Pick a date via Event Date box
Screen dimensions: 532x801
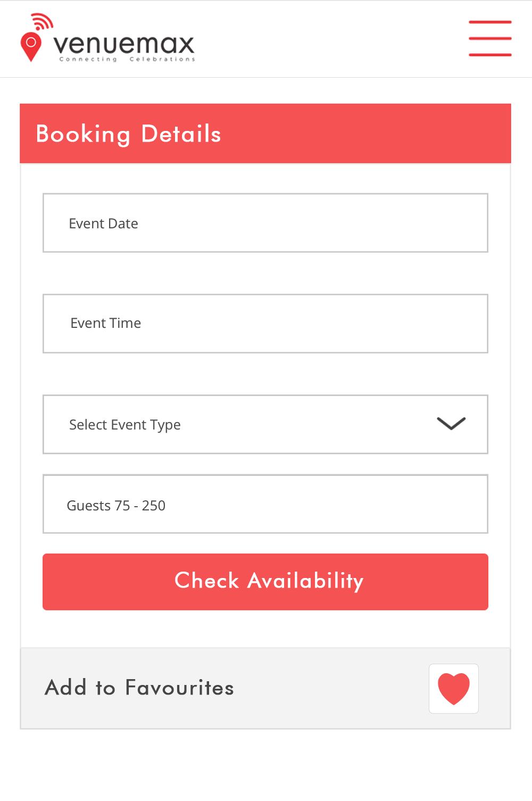click(265, 223)
